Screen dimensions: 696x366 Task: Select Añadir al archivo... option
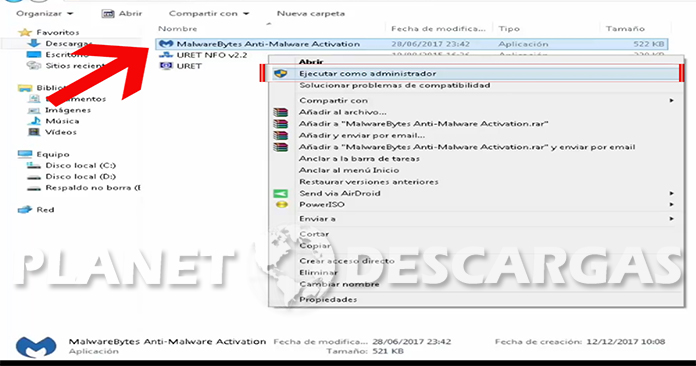coord(343,112)
